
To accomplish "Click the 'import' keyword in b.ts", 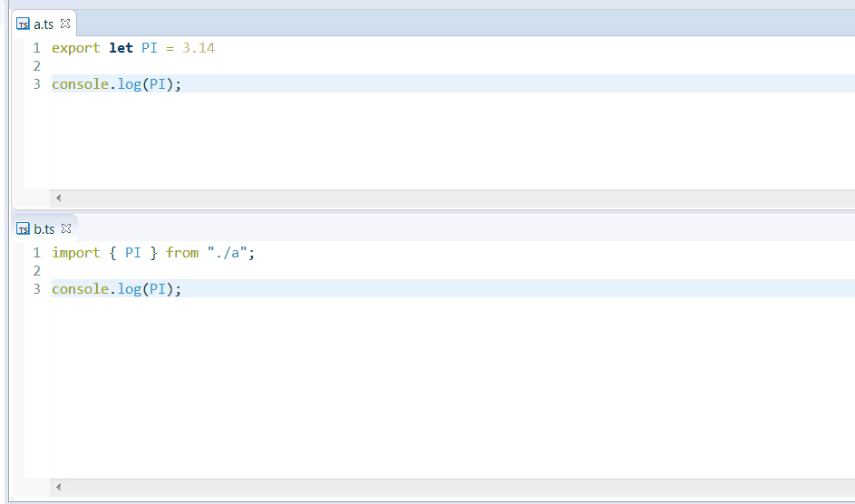I will (75, 253).
